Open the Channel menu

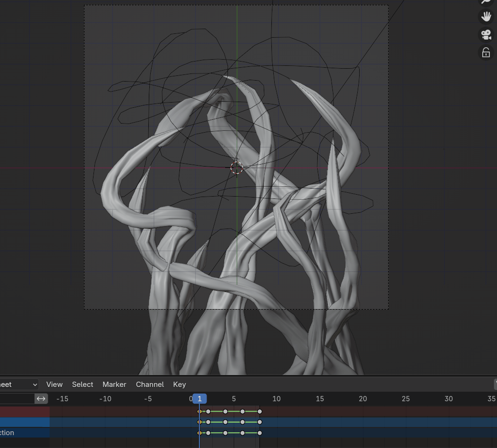tap(150, 385)
